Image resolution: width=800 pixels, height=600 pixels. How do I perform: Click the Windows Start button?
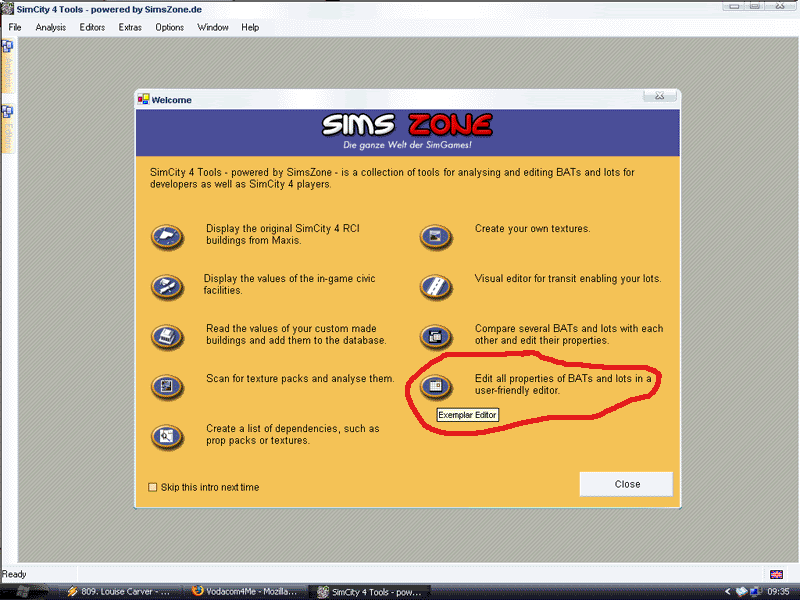(x=26, y=592)
